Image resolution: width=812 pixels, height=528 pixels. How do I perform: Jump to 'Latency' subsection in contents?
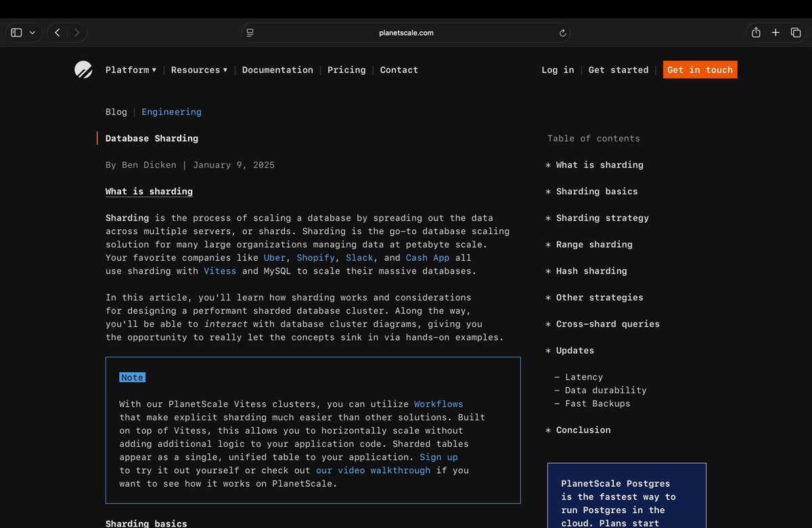coord(584,377)
